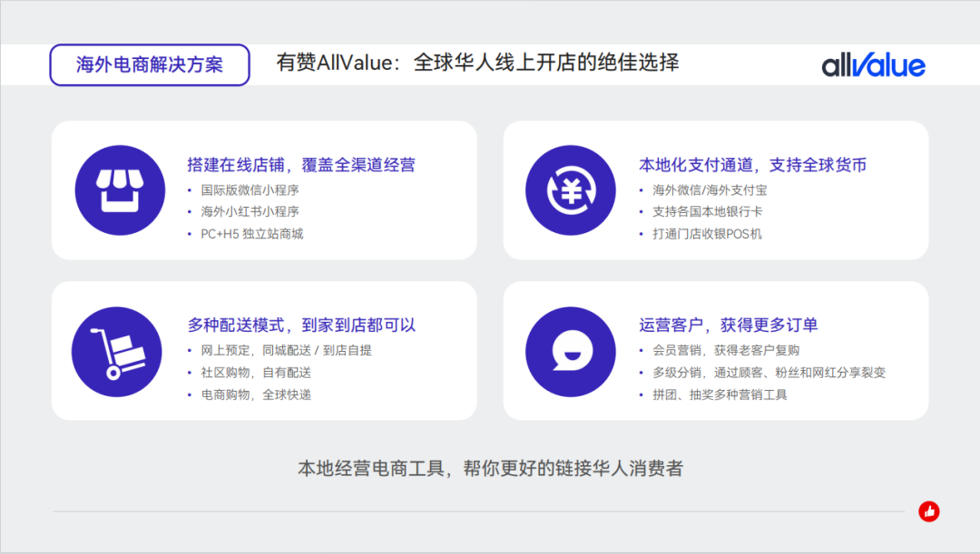This screenshot has height=554, width=980.
Task: Click the red thumbs-up icon
Action: 929,511
